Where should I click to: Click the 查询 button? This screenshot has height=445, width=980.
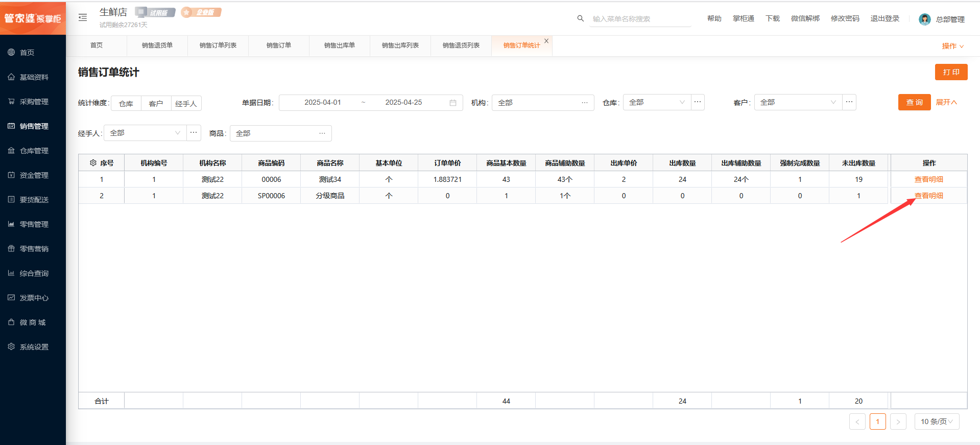pyautogui.click(x=914, y=103)
